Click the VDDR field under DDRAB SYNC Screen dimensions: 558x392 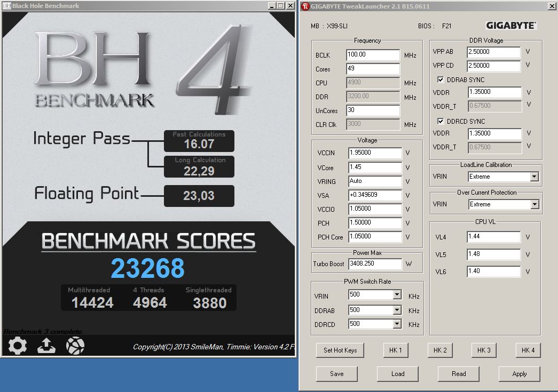(x=494, y=92)
